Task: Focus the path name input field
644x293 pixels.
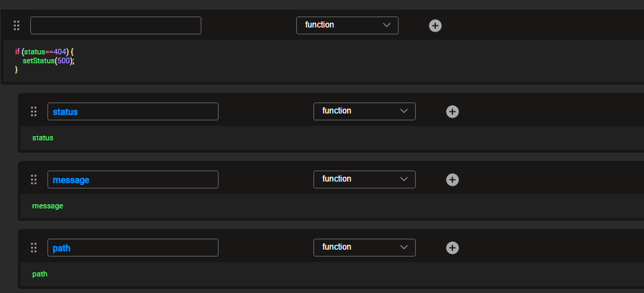Action: (x=133, y=248)
